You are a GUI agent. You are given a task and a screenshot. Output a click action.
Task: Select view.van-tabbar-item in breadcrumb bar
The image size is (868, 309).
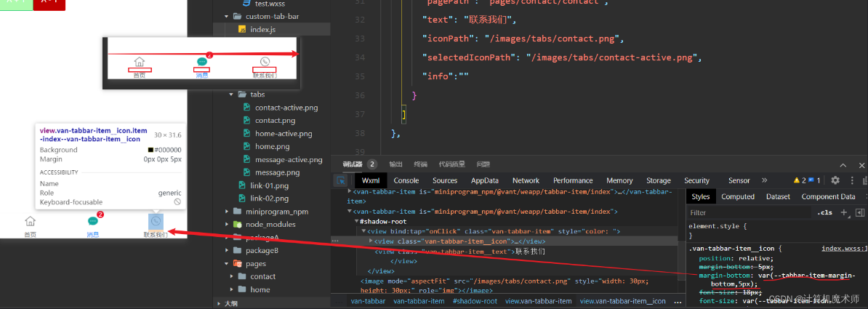pyautogui.click(x=538, y=301)
